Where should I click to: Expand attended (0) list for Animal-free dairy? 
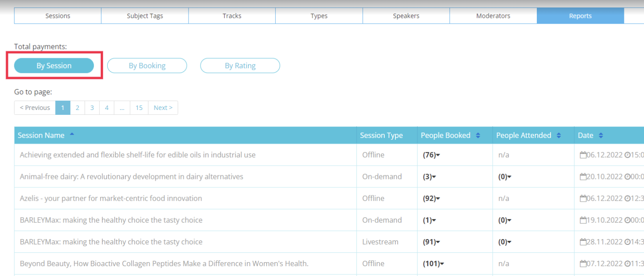click(505, 177)
